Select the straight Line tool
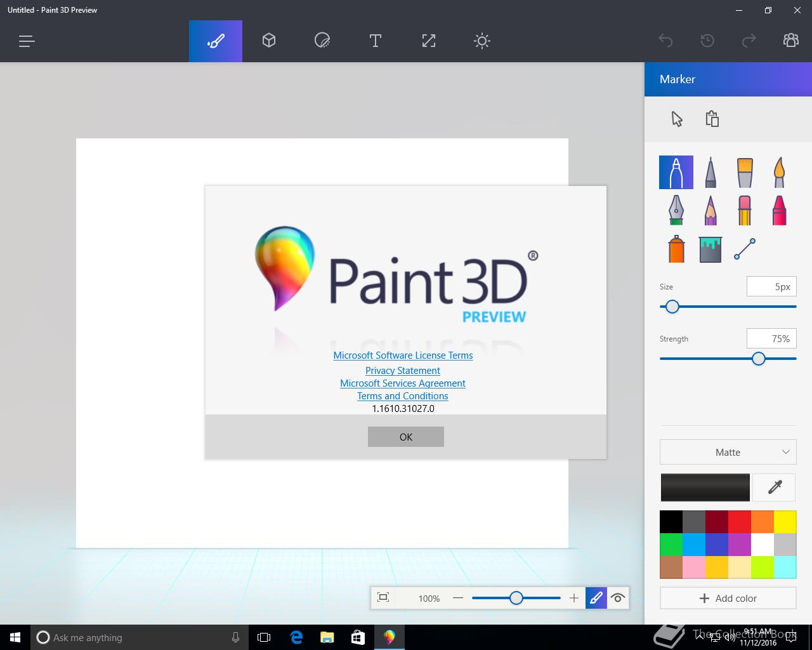Screen dimensions: 812x650 pos(745,249)
